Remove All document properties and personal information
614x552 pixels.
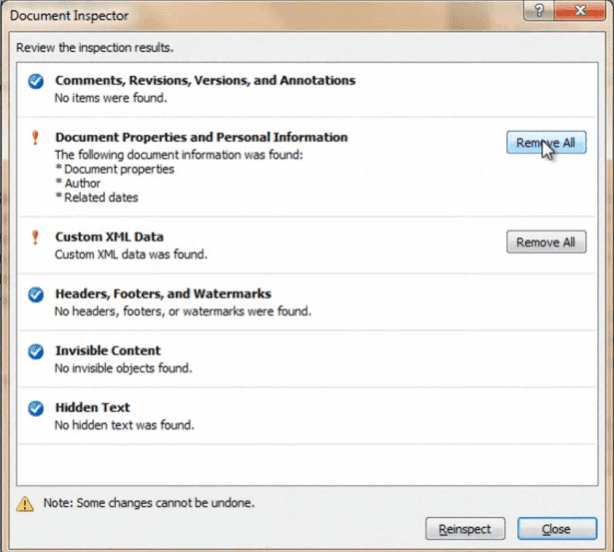tap(546, 143)
